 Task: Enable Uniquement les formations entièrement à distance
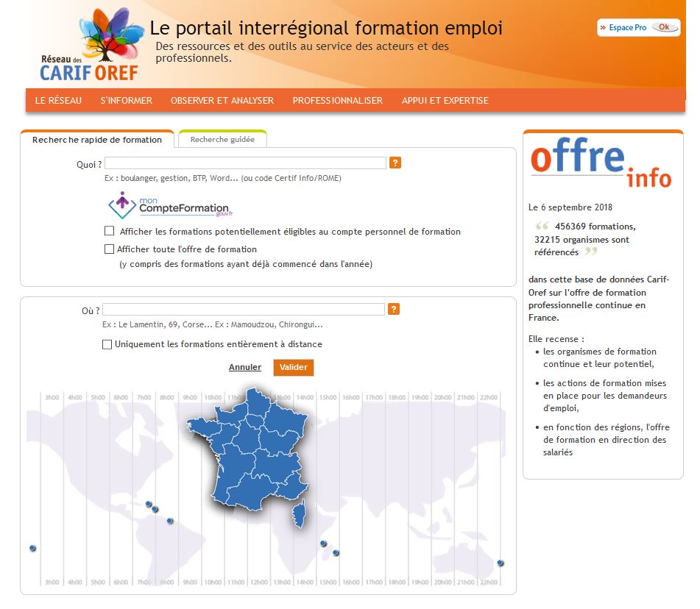click(107, 343)
